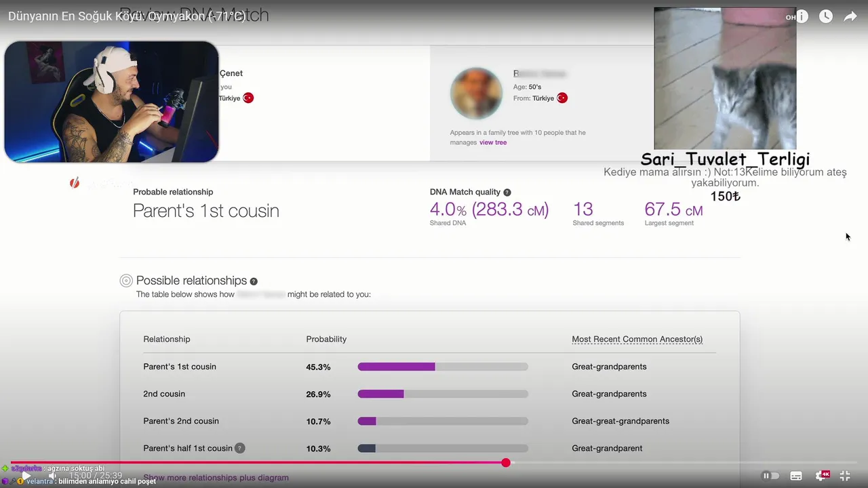Click the match's profile photo
868x488 pixels.
(476, 94)
